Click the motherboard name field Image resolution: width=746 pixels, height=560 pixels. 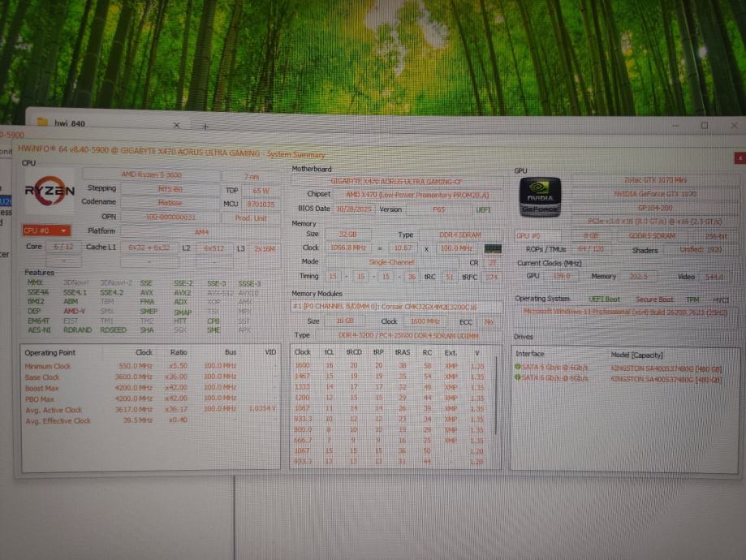coord(396,181)
